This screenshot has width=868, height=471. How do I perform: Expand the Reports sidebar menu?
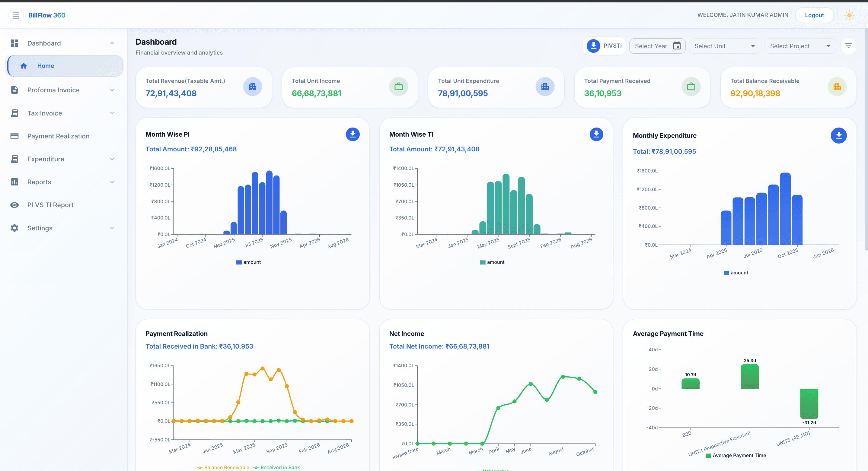click(x=64, y=182)
